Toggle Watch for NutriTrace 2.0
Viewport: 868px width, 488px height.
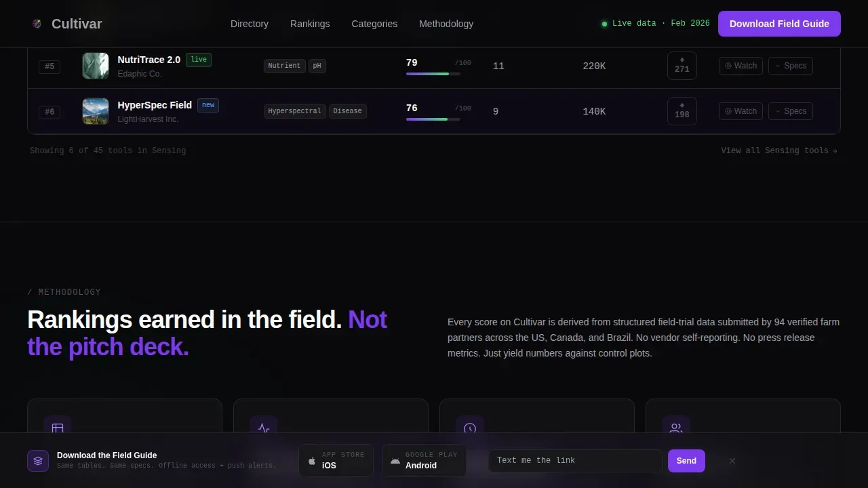pyautogui.click(x=741, y=66)
